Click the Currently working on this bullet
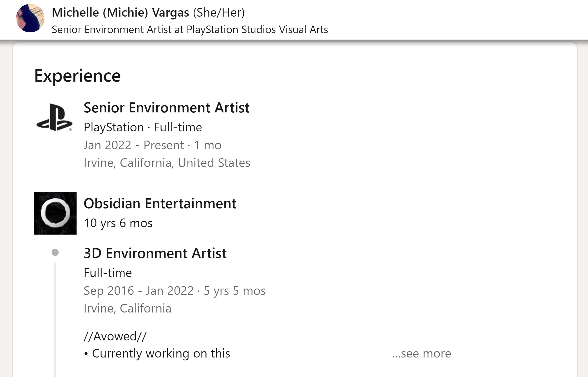 [x=157, y=354]
